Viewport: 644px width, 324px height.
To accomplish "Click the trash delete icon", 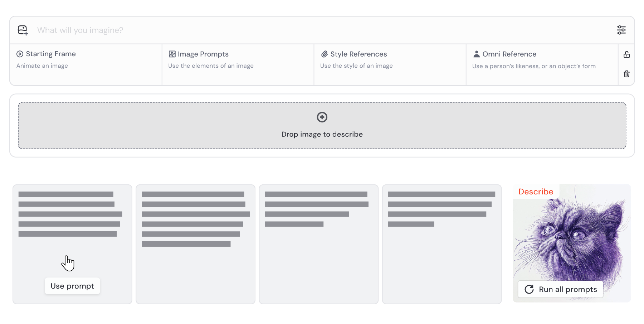I will pos(626,74).
